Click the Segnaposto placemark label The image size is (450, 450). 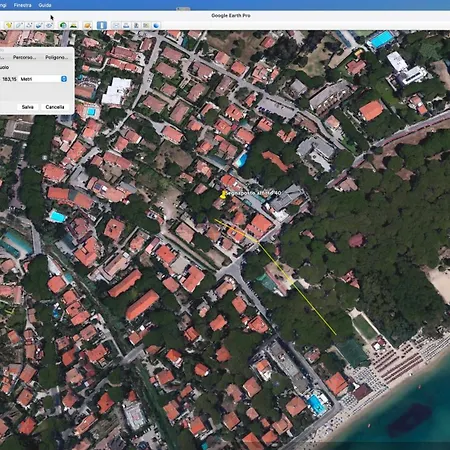tap(254, 193)
